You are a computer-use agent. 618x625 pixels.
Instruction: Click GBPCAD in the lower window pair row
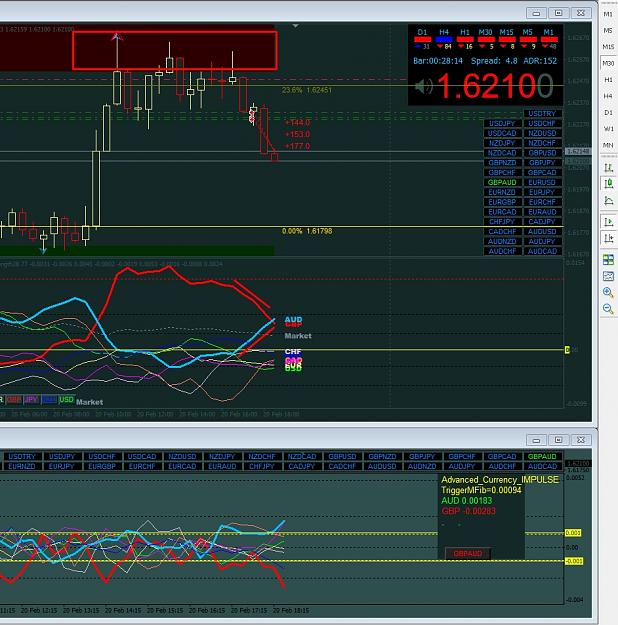click(502, 456)
